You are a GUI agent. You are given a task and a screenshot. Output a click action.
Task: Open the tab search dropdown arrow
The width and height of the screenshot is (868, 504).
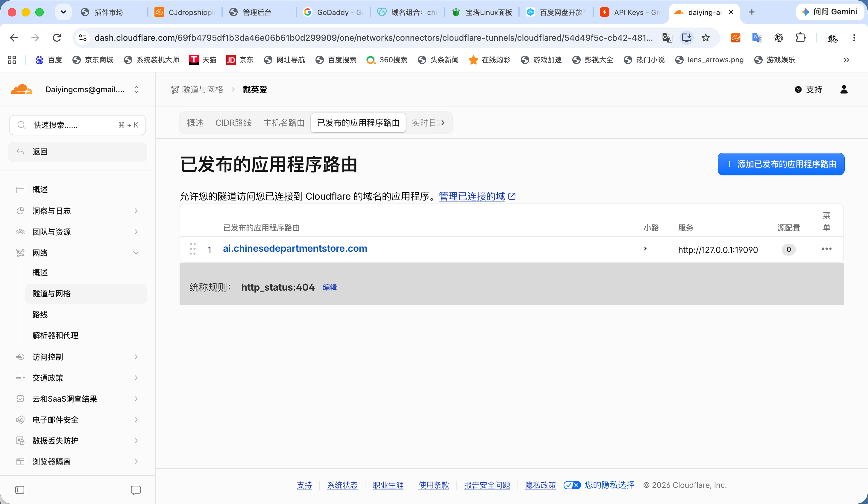click(x=63, y=12)
